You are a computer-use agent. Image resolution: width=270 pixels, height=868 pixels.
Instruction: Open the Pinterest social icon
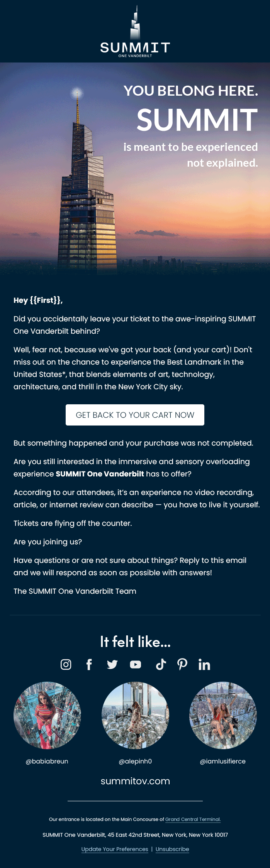182,664
